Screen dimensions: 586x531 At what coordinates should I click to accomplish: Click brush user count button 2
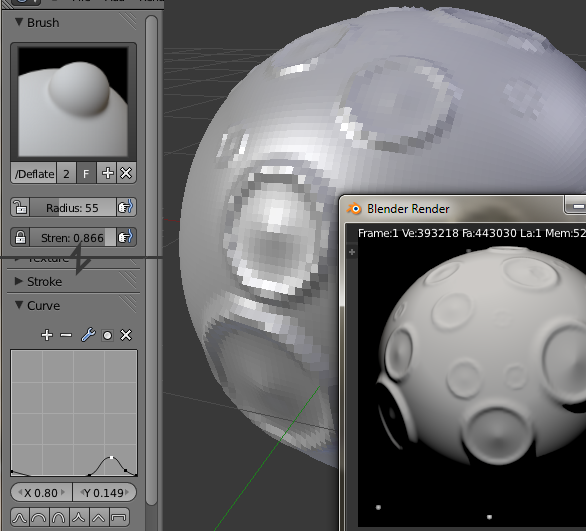(x=66, y=174)
